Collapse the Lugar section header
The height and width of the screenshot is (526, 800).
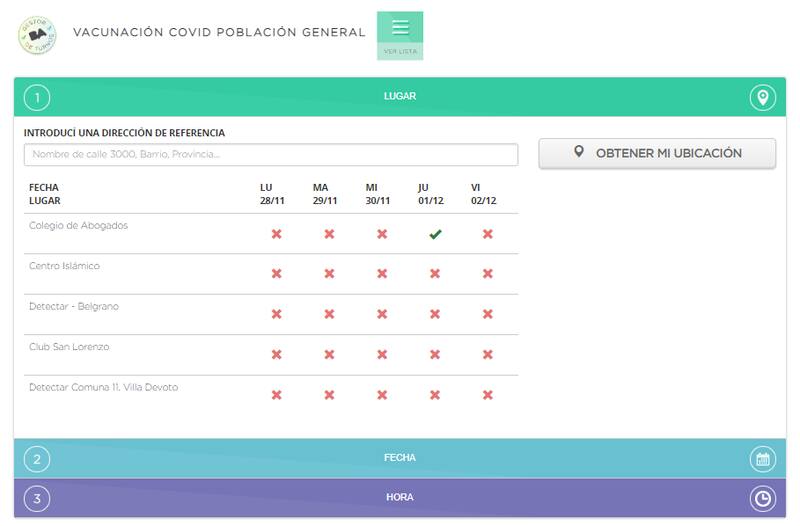point(400,97)
